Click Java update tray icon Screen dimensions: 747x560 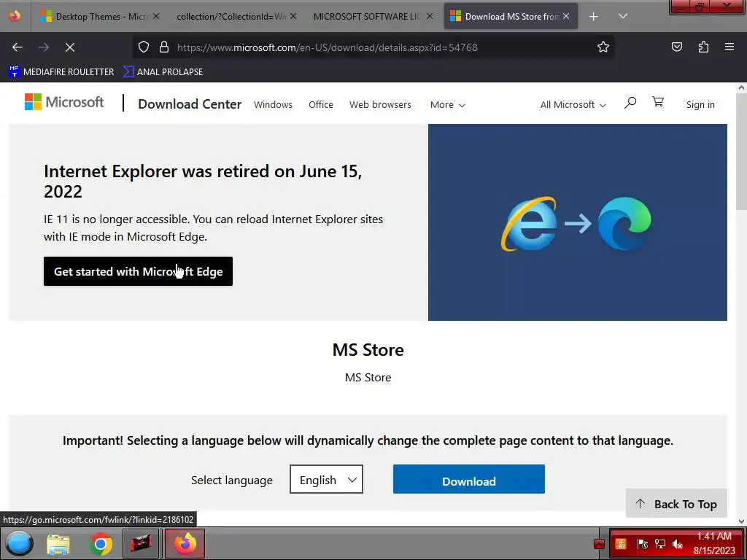621,543
